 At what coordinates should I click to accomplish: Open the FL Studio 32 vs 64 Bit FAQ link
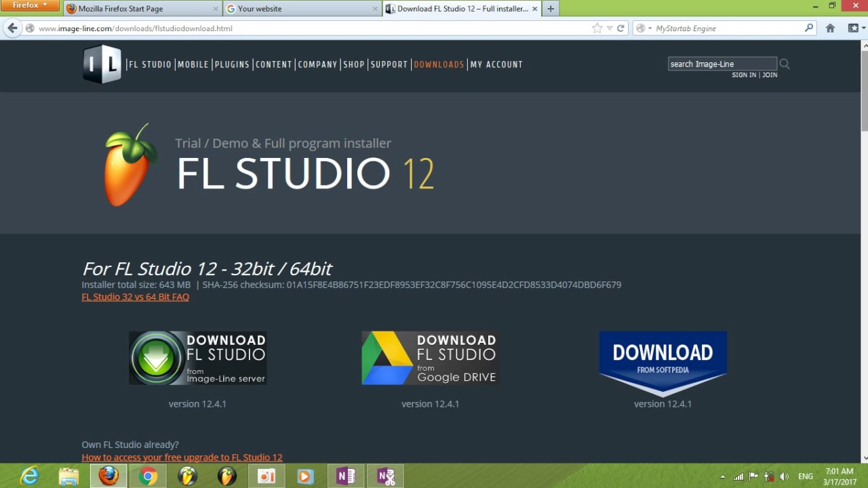(x=136, y=297)
